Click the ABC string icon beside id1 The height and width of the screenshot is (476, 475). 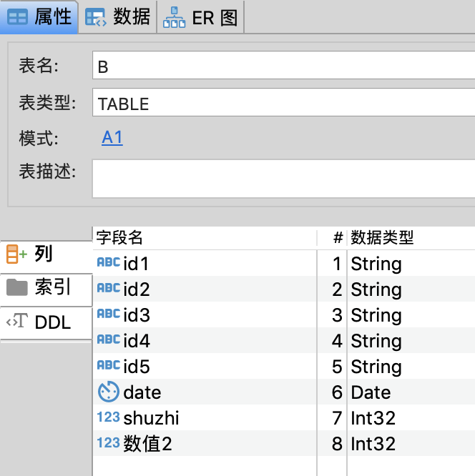[x=108, y=263]
